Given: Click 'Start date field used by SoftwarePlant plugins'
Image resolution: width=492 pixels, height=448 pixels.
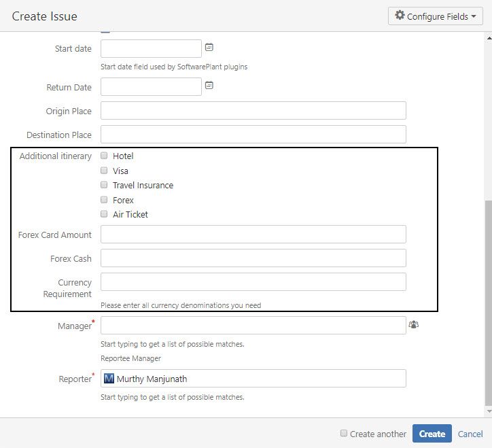Looking at the screenshot, I should tap(174, 67).
